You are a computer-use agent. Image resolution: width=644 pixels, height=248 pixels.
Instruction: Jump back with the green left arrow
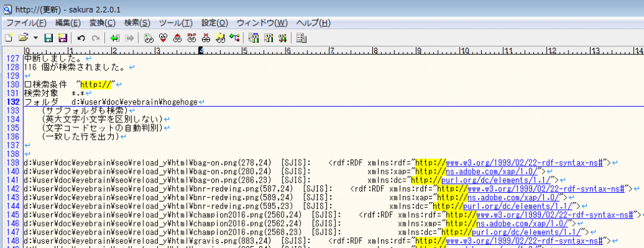point(114,38)
